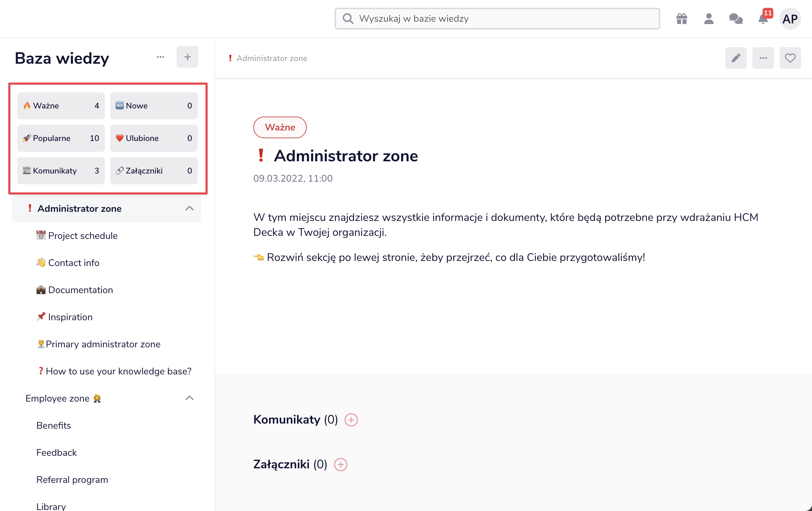Screen dimensions: 812x511
Task: Click the Wyszukaj w bazie wiedzy search field
Action: (x=497, y=19)
